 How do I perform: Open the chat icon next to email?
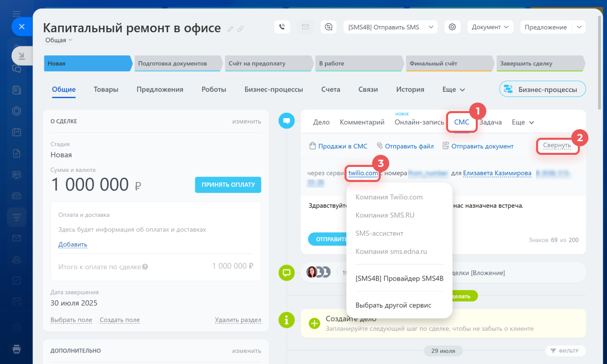tap(329, 27)
